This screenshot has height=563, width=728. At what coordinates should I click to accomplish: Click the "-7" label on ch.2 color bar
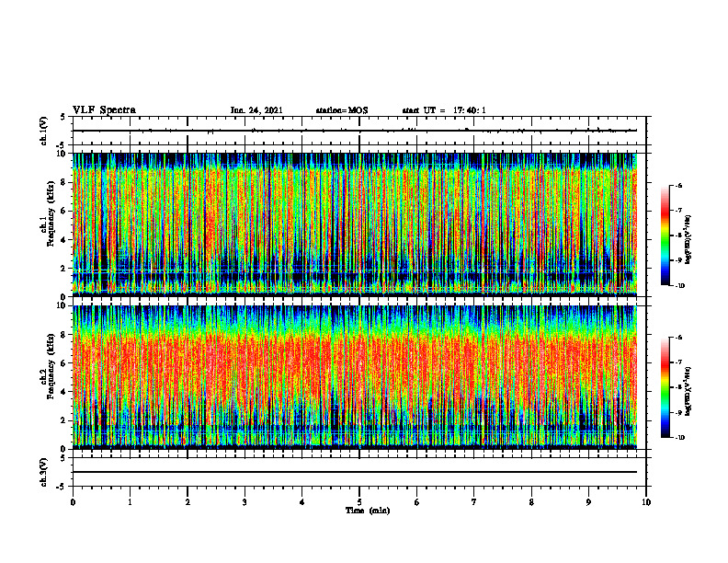coord(678,362)
